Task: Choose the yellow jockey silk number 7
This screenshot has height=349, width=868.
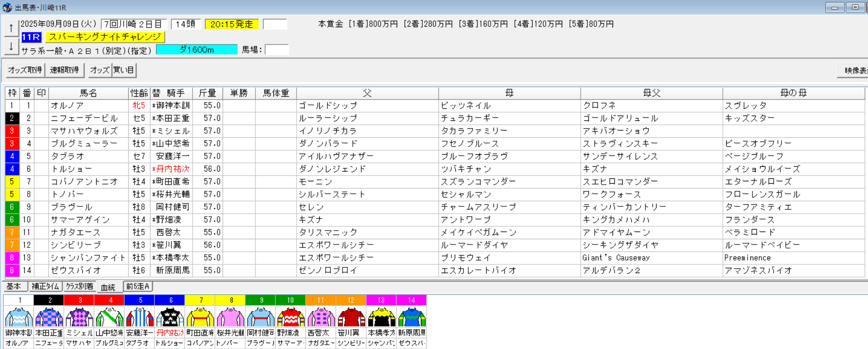Action: click(200, 317)
